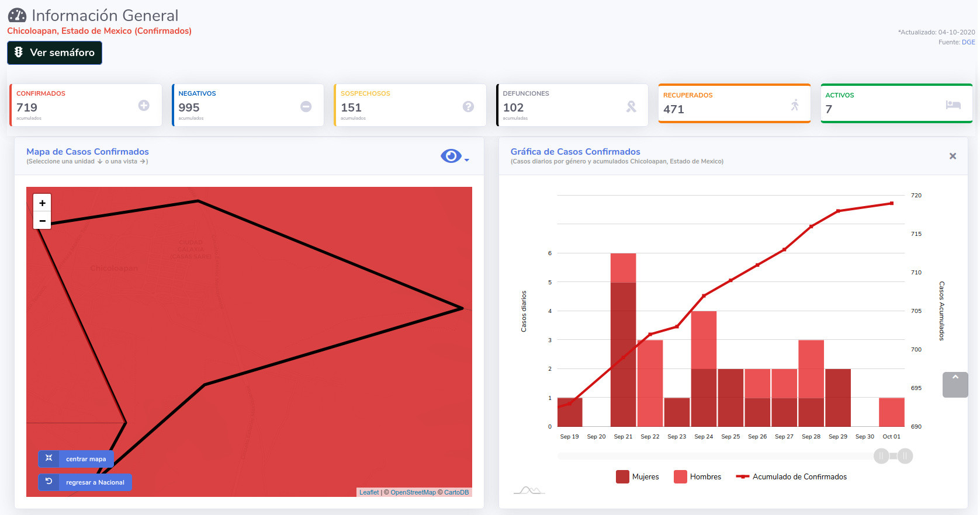Click the traffic light icon in Ver semáforo
Image resolution: width=980 pixels, height=515 pixels.
[19, 52]
